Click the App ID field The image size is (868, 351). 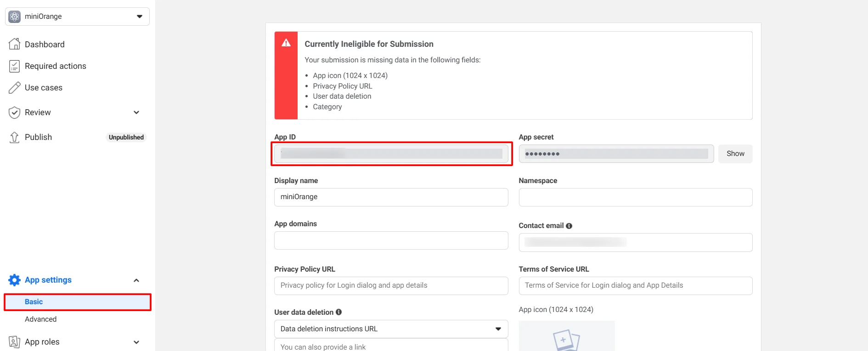(x=391, y=154)
